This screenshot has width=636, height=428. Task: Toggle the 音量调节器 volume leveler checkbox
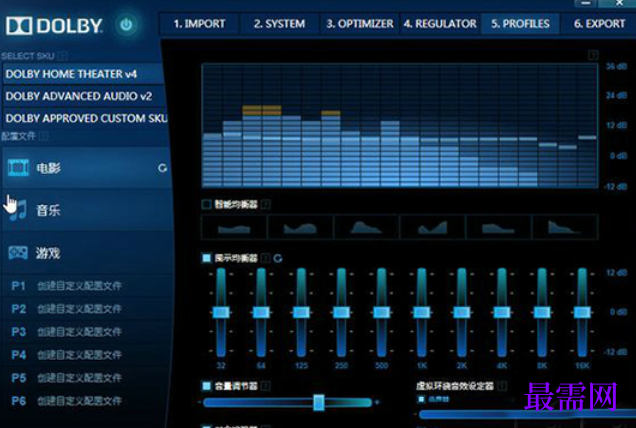pos(206,386)
